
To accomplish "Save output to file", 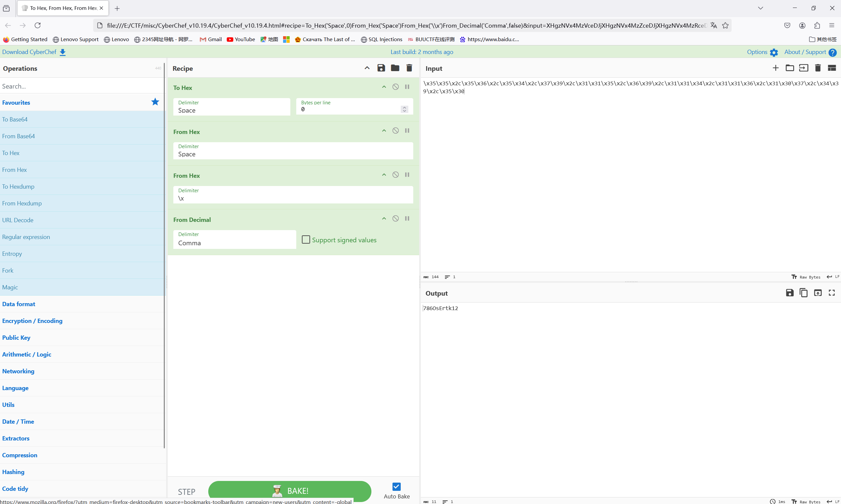I will 789,293.
